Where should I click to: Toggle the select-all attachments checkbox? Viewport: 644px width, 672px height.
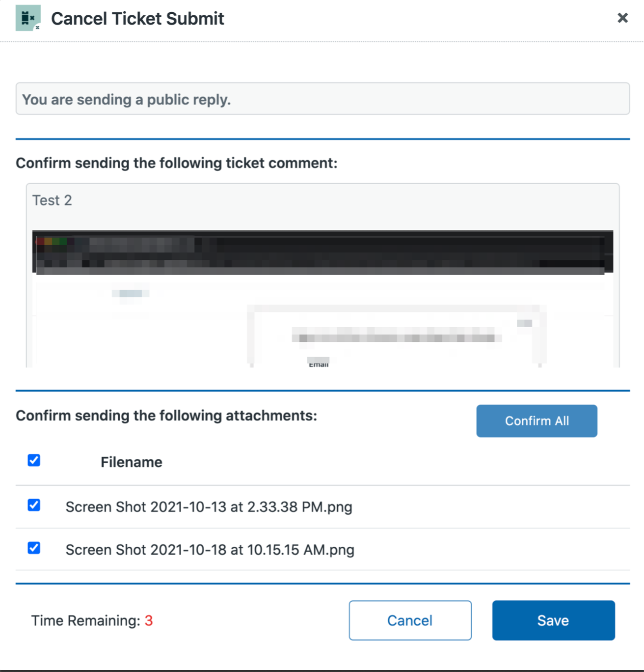34,460
